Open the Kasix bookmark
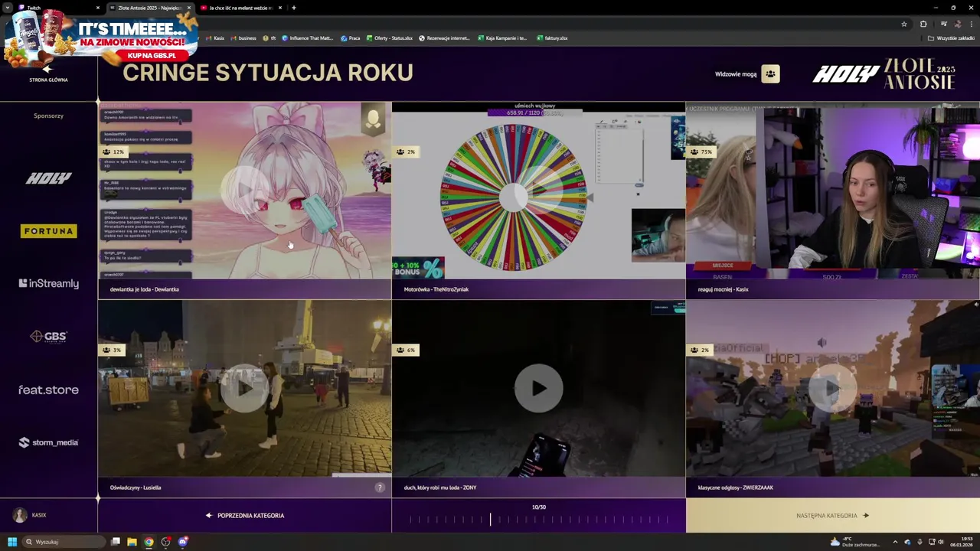 (x=214, y=37)
